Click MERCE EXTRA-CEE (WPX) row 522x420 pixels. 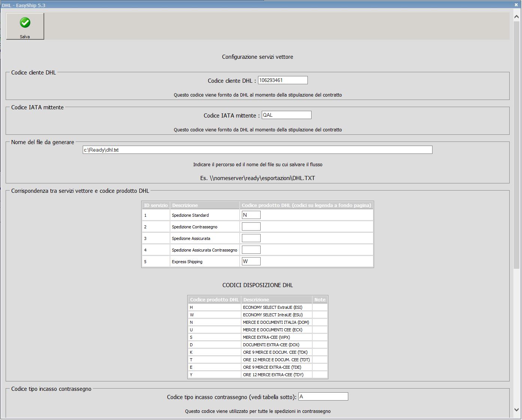258,337
